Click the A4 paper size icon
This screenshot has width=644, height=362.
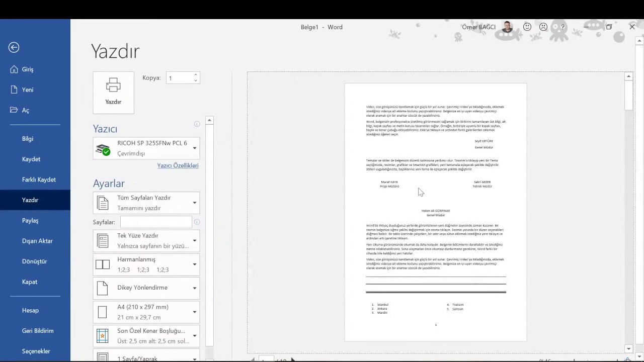[103, 312]
